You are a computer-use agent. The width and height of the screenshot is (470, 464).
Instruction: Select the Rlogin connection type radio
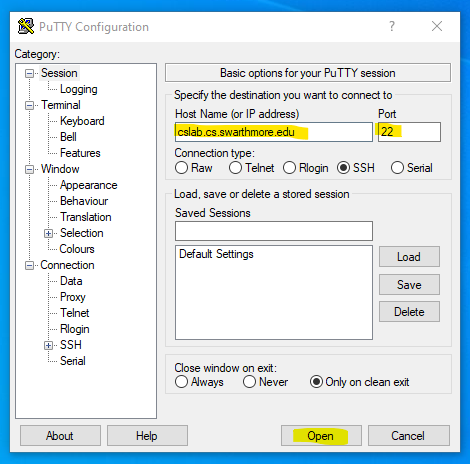coord(289,168)
